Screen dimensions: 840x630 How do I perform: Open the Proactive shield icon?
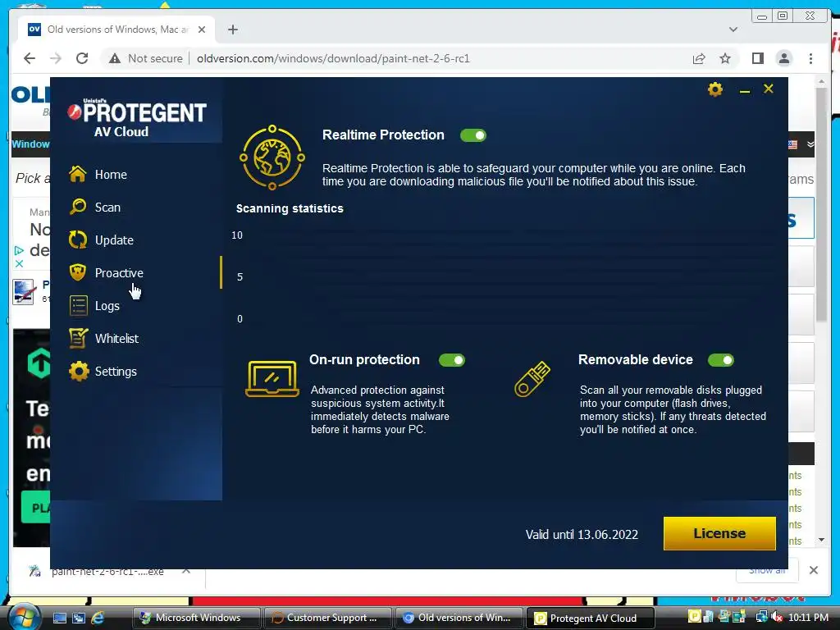[x=78, y=272]
